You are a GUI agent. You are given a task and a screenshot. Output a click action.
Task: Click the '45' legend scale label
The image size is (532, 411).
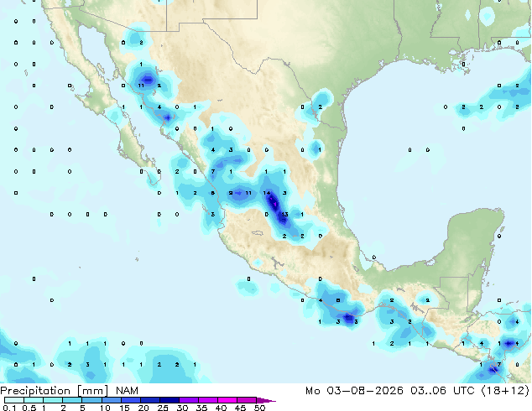click(240, 408)
